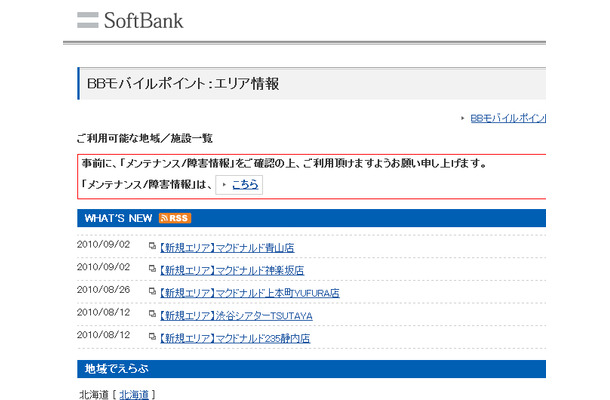The image size is (610, 400).
Task: Click the date 2010/09/02 beside マクドナルド神楽坂店
Action: click(103, 267)
